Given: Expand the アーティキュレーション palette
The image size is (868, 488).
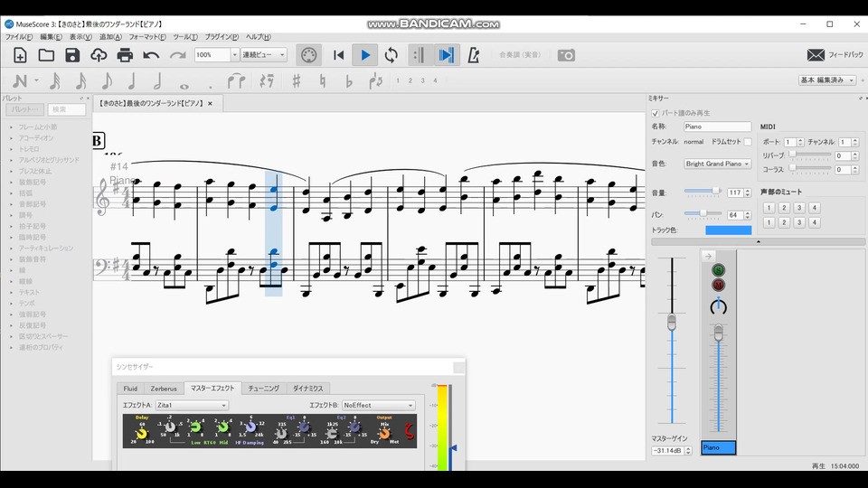Looking at the screenshot, I should click(x=11, y=248).
